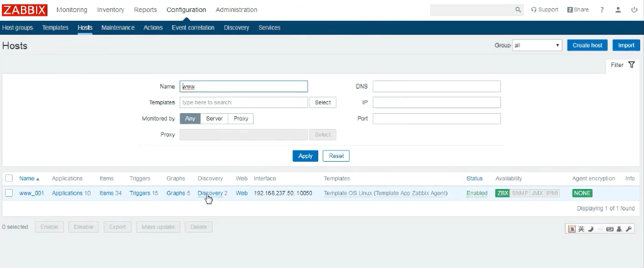This screenshot has width=644, height=268.
Task: Click the JMX availability badge
Action: coord(537,193)
